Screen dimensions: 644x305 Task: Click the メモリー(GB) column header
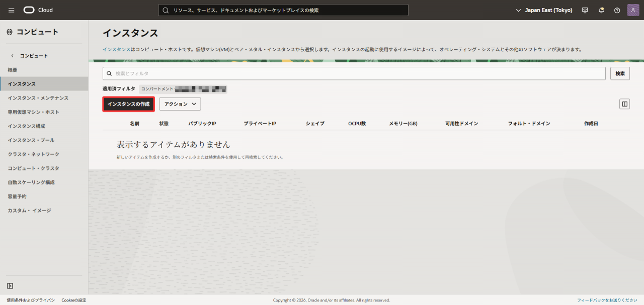403,124
